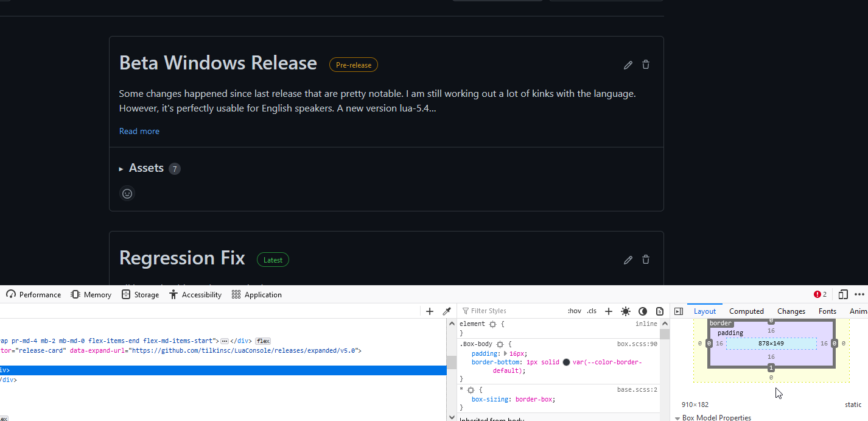The image size is (868, 421).
Task: Collapse the three-pane inspector sidebar toggle
Action: point(679,311)
